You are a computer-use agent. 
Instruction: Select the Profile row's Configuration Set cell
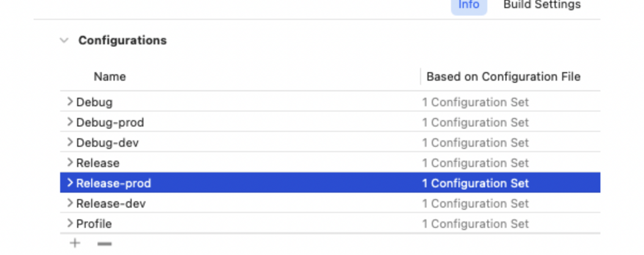point(475,224)
